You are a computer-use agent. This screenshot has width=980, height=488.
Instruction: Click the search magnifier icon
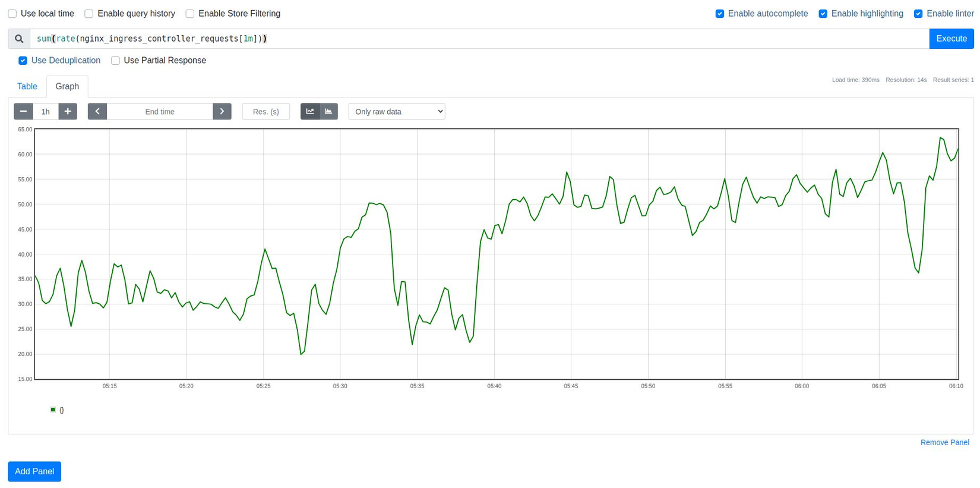coord(19,39)
